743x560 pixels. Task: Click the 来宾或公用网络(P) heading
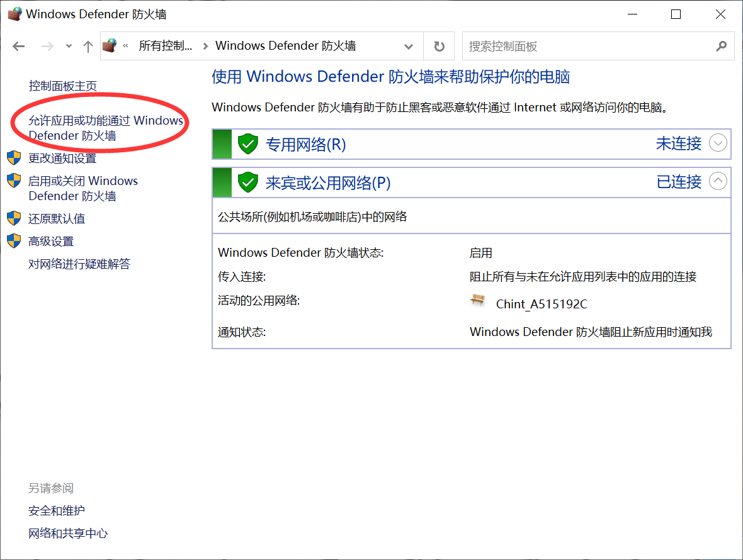pos(328,182)
